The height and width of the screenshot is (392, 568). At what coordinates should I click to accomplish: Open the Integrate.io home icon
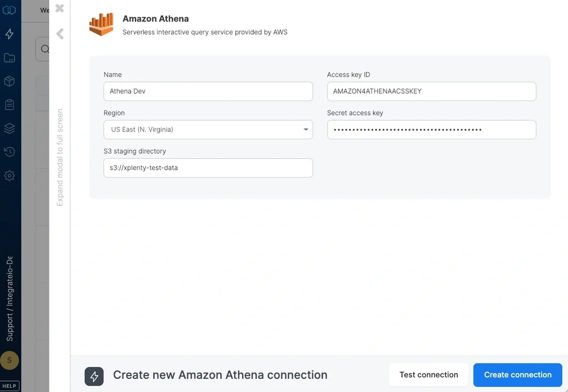point(9,9)
